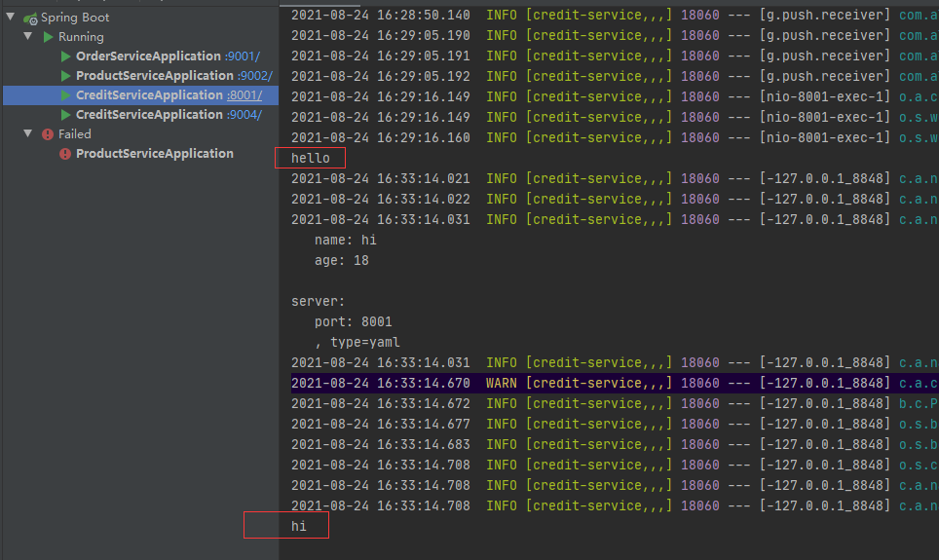939x560 pixels.
Task: Open the :9004/ port link
Action: coord(244,114)
